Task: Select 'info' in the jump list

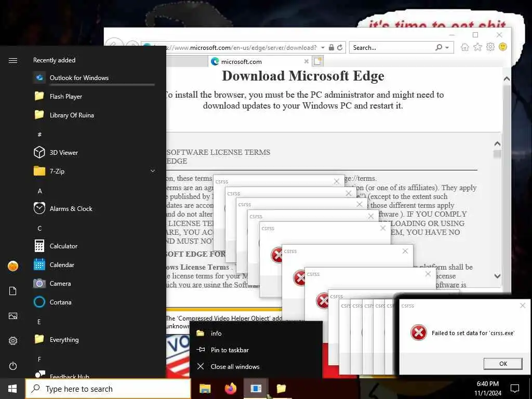Action: click(256, 333)
